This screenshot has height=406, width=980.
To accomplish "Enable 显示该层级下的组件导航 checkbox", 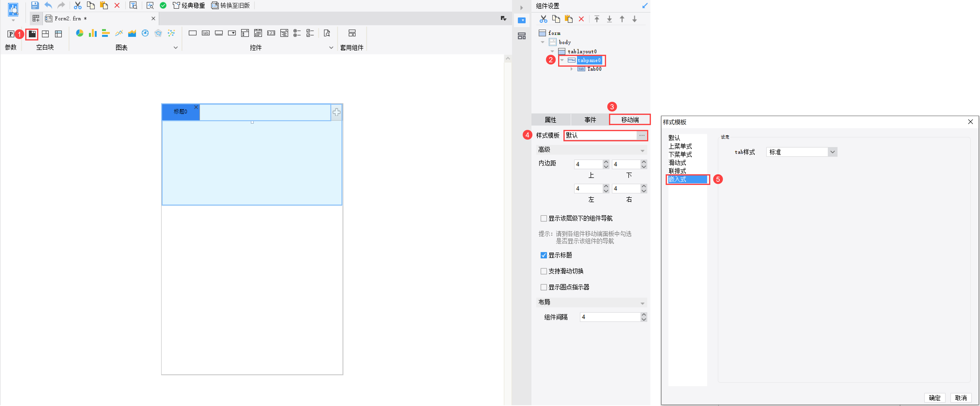I will (544, 218).
